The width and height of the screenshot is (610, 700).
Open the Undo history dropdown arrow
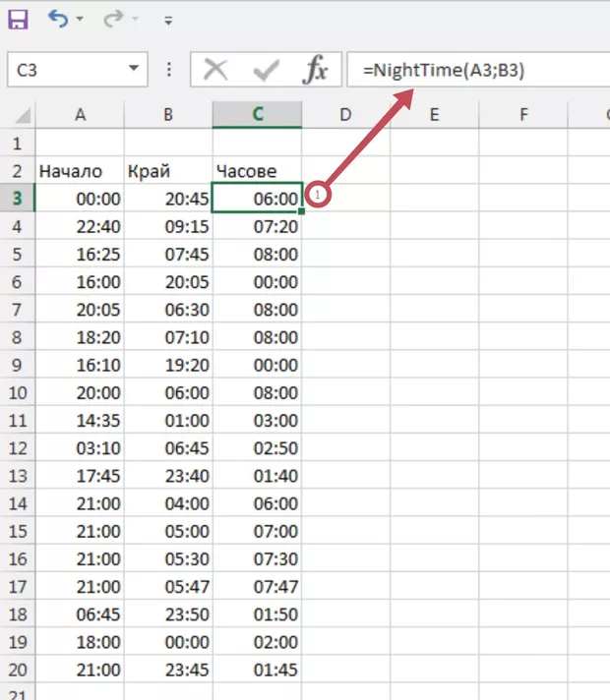point(81,20)
